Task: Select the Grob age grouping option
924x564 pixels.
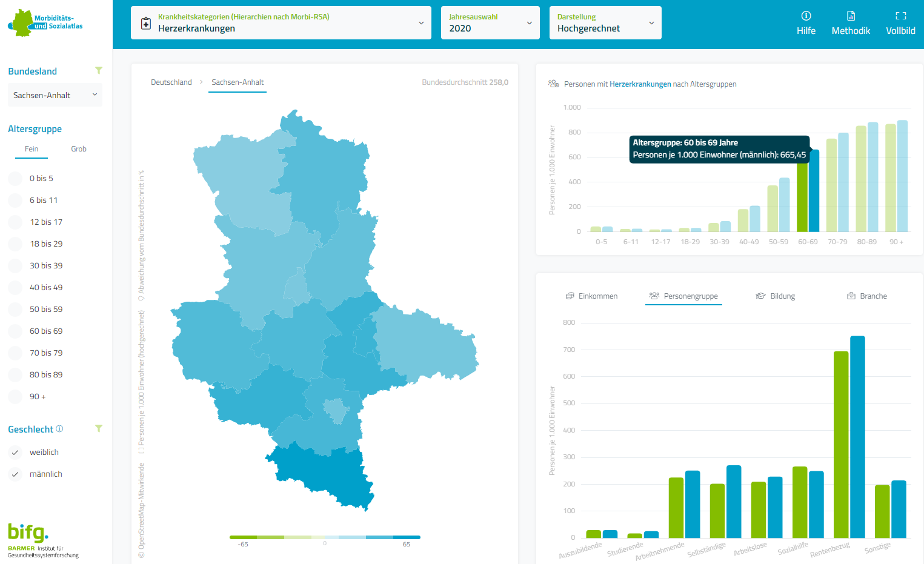Action: (79, 149)
